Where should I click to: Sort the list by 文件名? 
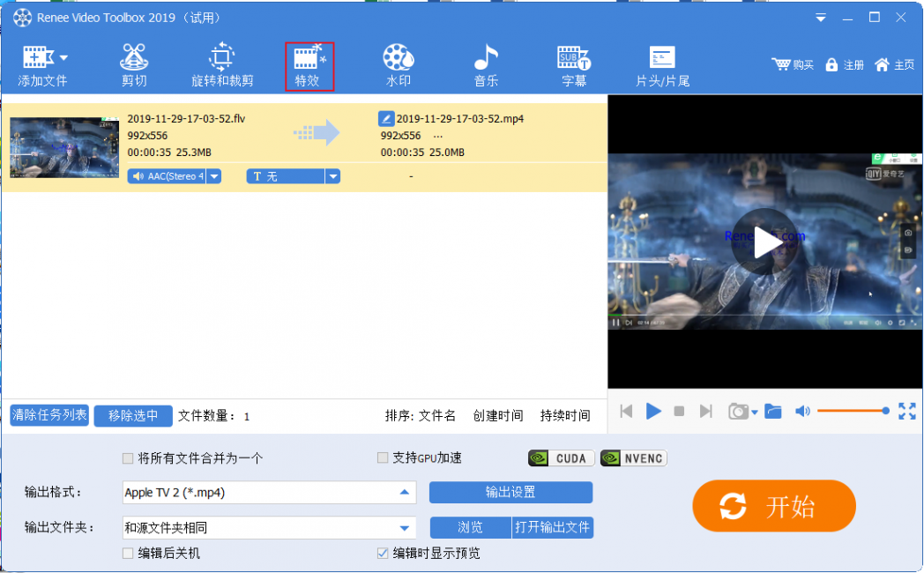[437, 416]
